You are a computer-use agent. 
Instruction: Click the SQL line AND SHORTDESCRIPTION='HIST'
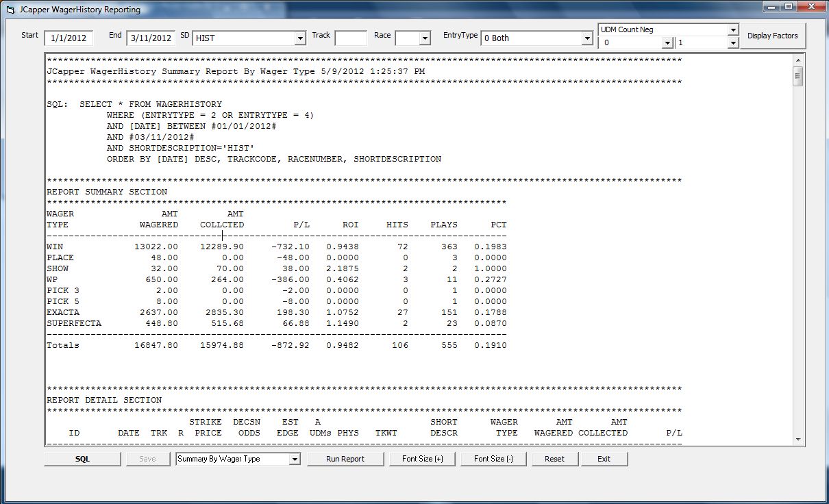click(181, 148)
